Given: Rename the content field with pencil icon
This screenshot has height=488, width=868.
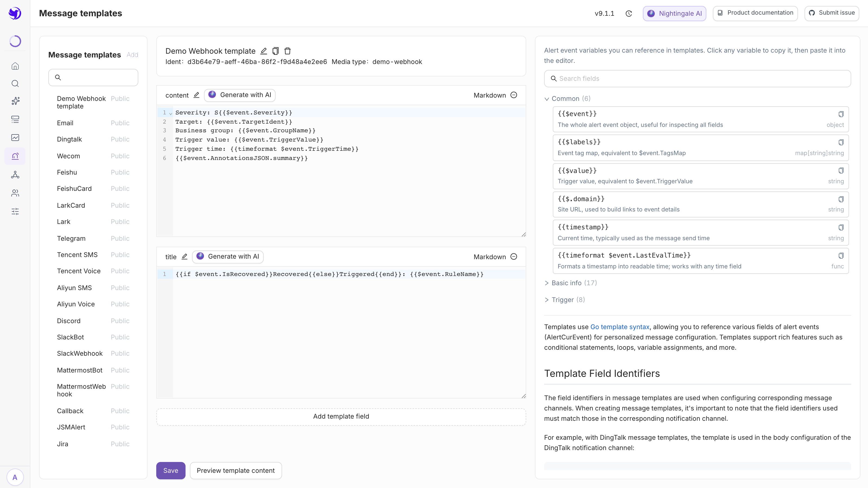Looking at the screenshot, I should click(196, 95).
